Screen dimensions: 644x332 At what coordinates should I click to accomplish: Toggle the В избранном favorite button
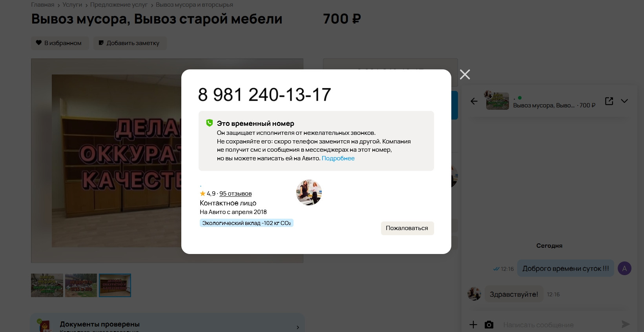[x=60, y=43]
